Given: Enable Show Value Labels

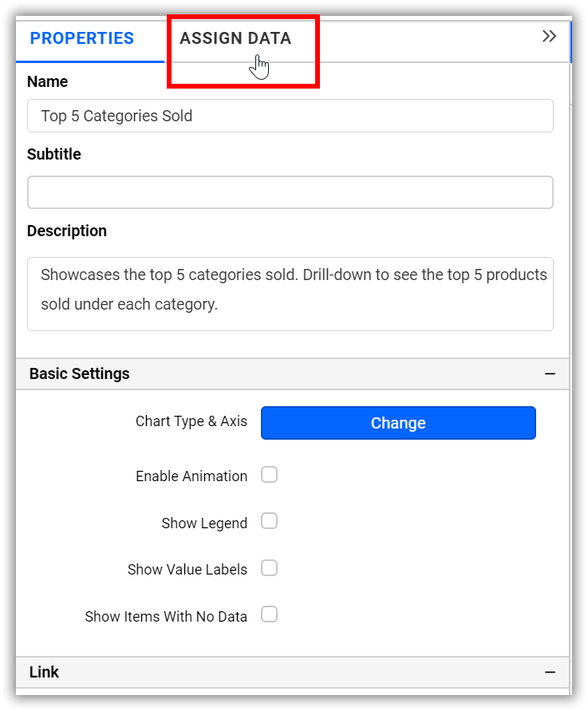Looking at the screenshot, I should click(x=269, y=568).
